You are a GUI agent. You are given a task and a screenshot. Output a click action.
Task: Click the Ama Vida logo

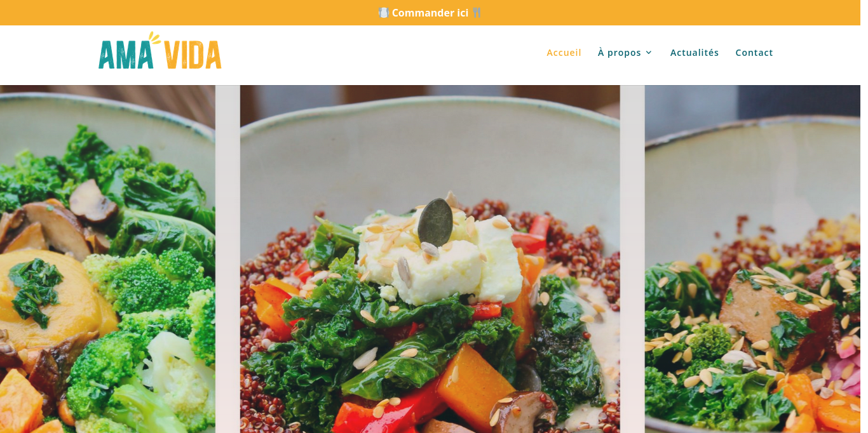pos(160,51)
